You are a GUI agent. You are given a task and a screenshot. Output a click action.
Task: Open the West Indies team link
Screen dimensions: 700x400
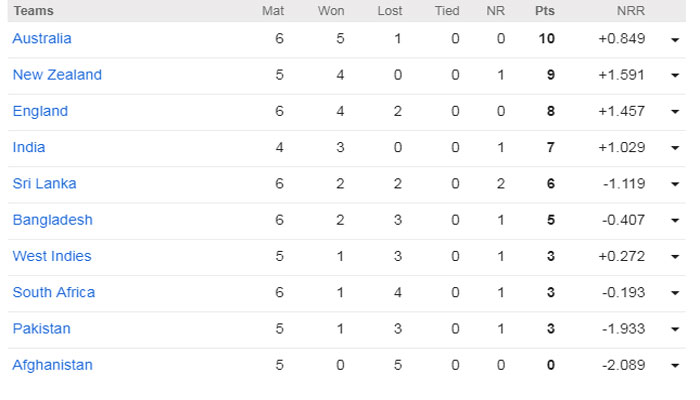(x=52, y=256)
